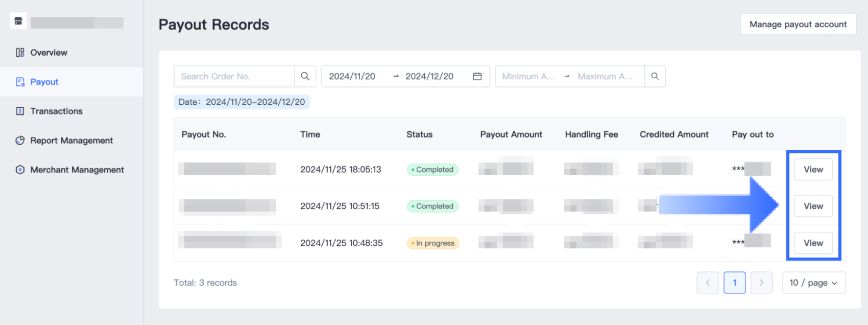Click the Transactions sidebar icon

[20, 111]
